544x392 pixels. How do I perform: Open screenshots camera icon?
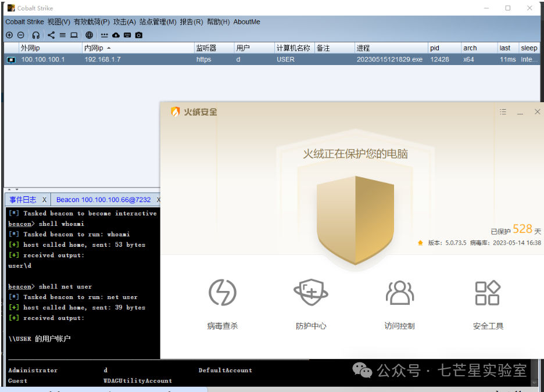139,35
